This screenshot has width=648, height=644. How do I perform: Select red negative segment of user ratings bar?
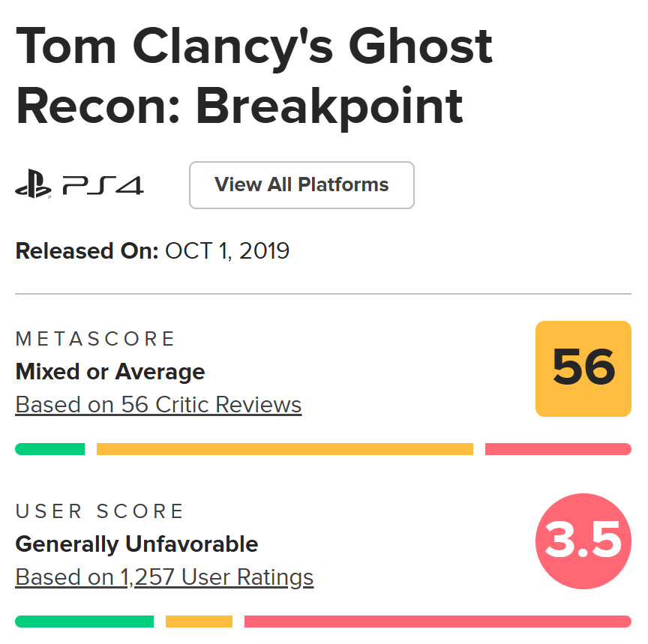pos(438,622)
